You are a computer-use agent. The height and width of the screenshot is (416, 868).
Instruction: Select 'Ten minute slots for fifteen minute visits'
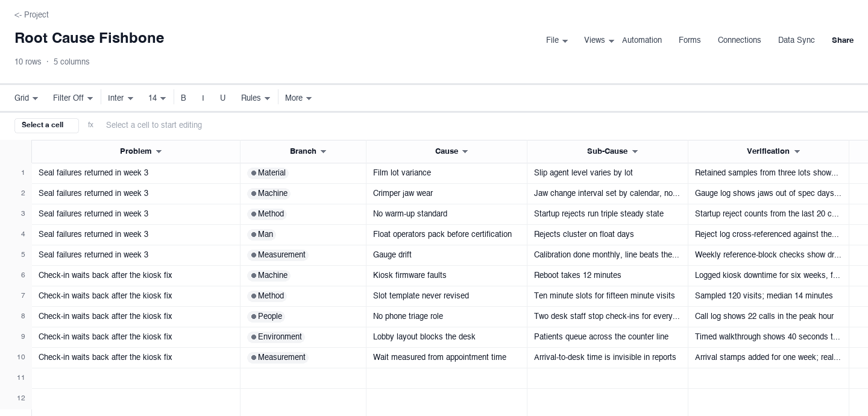pyautogui.click(x=608, y=296)
